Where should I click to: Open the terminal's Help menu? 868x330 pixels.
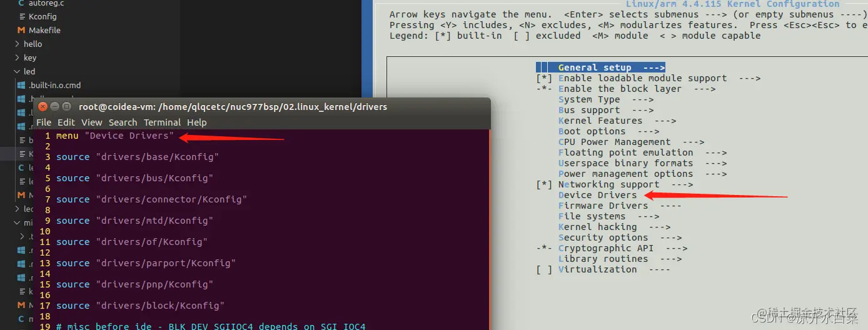[x=196, y=122]
